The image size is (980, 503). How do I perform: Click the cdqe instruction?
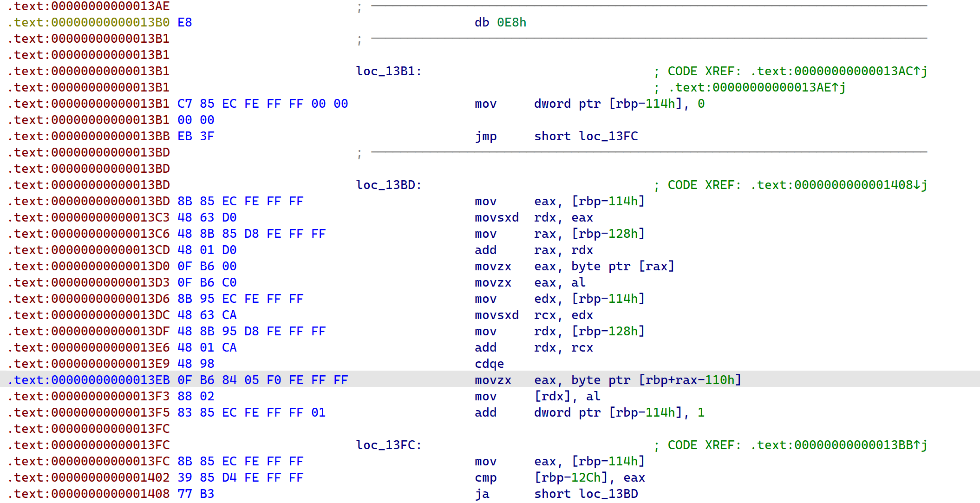490,364
